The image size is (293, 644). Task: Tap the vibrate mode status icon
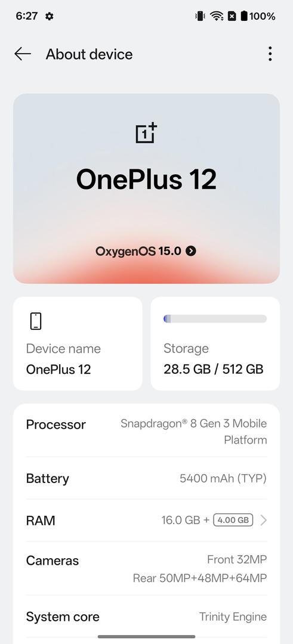[x=200, y=16]
